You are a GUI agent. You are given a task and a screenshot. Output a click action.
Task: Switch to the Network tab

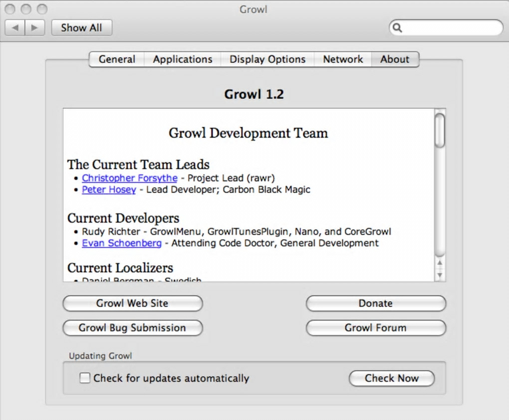point(343,59)
